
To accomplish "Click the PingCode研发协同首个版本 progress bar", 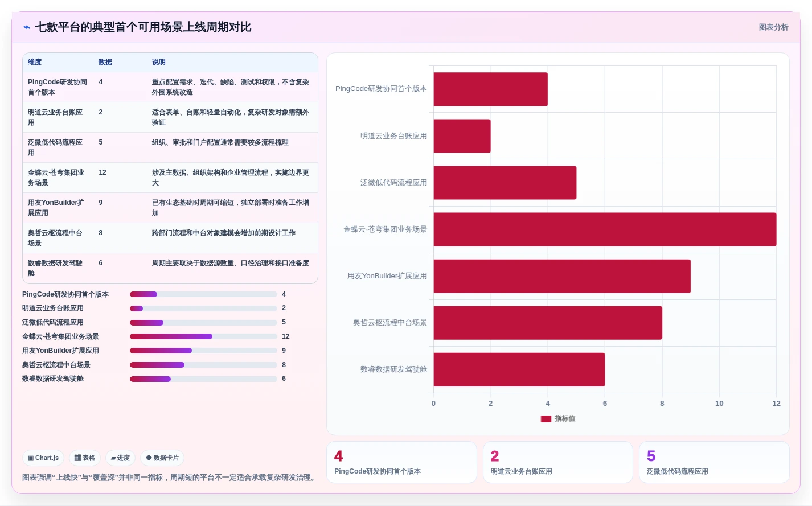I will point(203,294).
